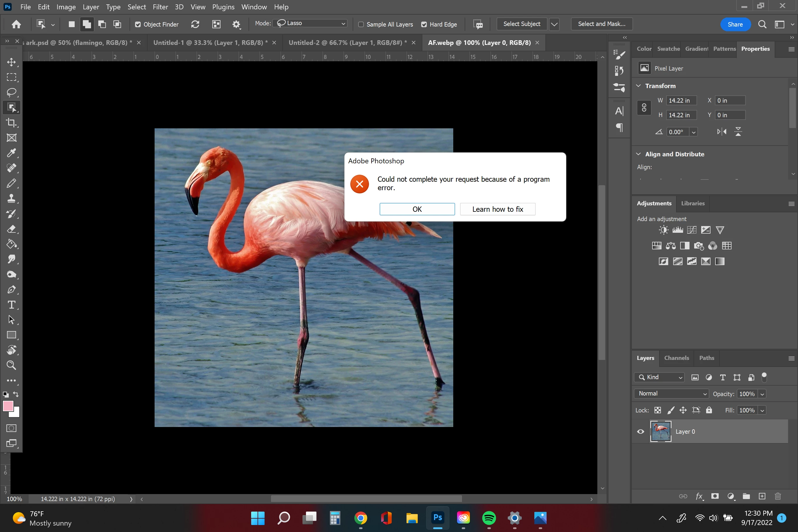
Task: Toggle the lock all layer button
Action: (x=709, y=410)
